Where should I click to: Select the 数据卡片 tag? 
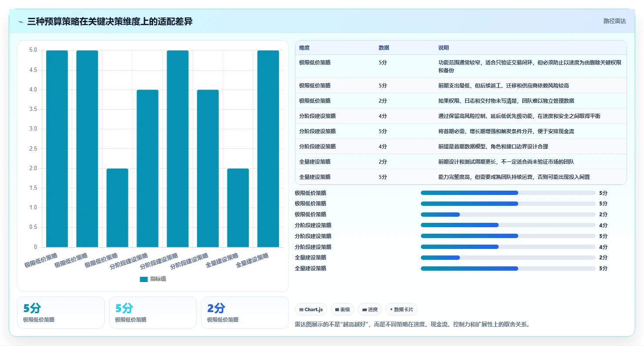coord(402,309)
